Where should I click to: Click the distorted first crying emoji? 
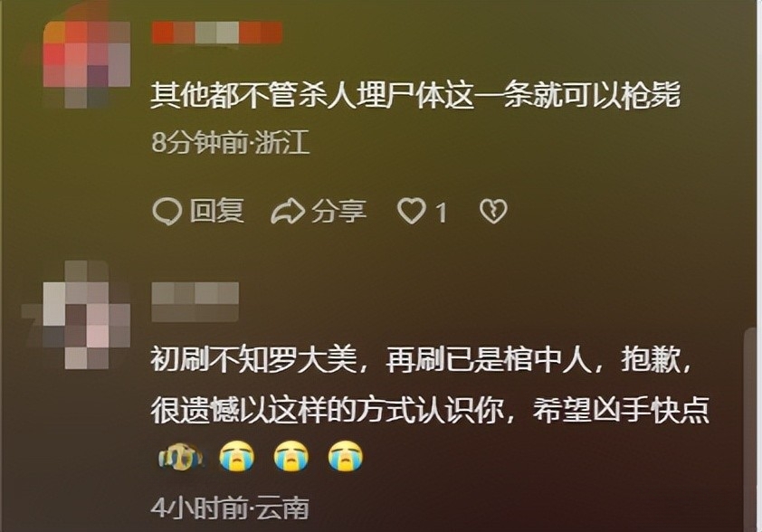coord(181,457)
